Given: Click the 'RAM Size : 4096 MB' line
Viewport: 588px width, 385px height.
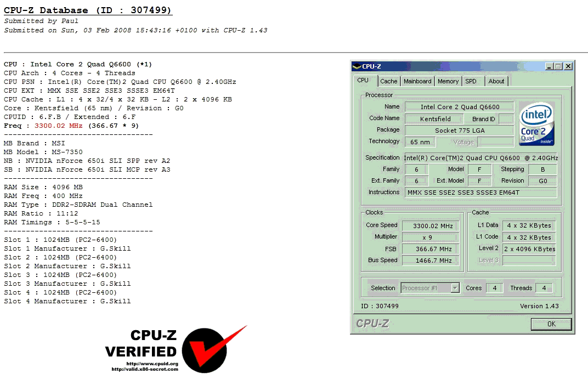Looking at the screenshot, I should [x=43, y=187].
